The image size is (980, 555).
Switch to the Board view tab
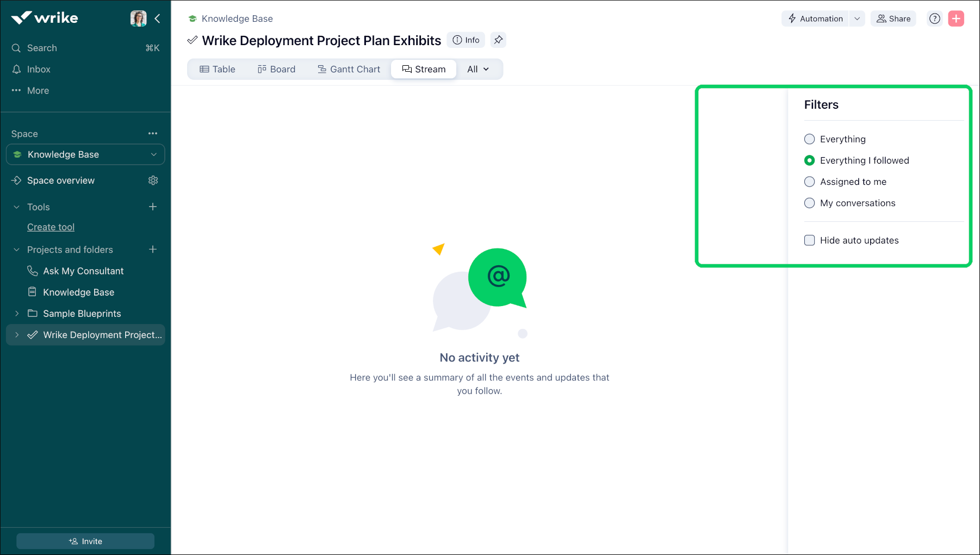276,69
